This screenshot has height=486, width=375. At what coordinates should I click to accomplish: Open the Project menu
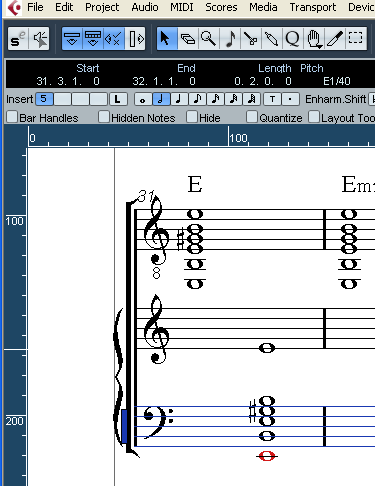pos(102,7)
